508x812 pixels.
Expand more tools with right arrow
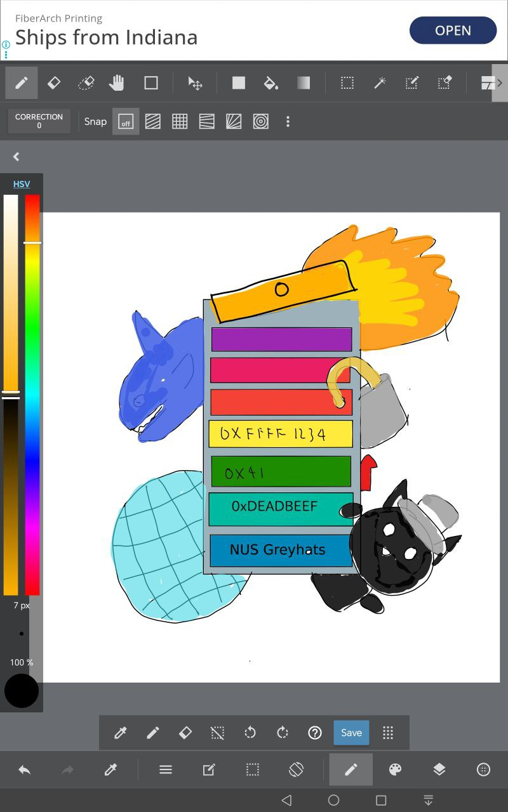tap(500, 83)
